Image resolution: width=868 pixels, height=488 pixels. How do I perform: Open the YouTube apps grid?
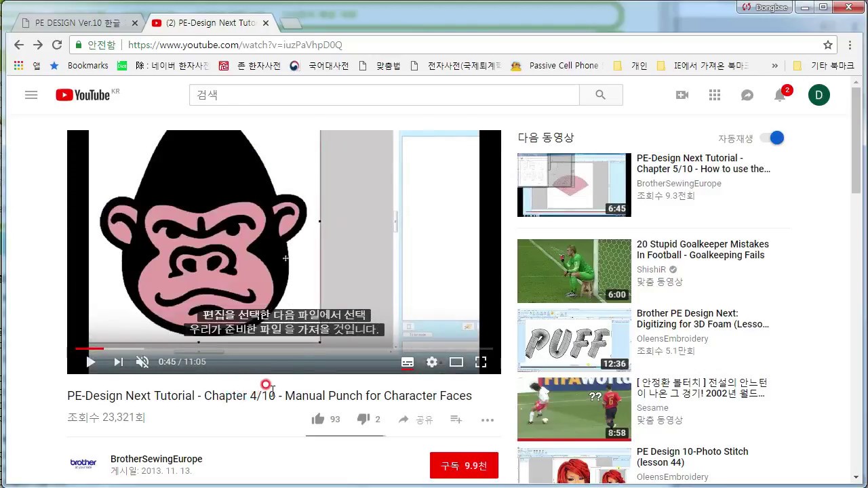pos(715,95)
